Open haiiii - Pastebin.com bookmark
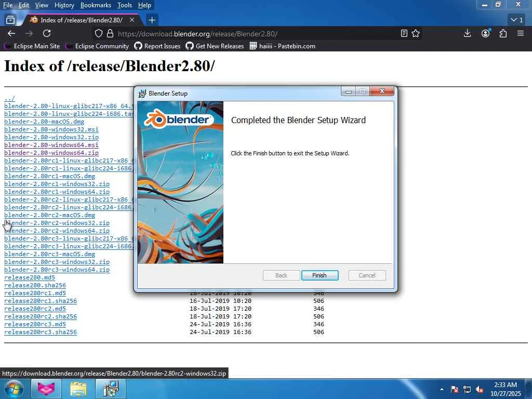This screenshot has height=399, width=532. (x=283, y=46)
